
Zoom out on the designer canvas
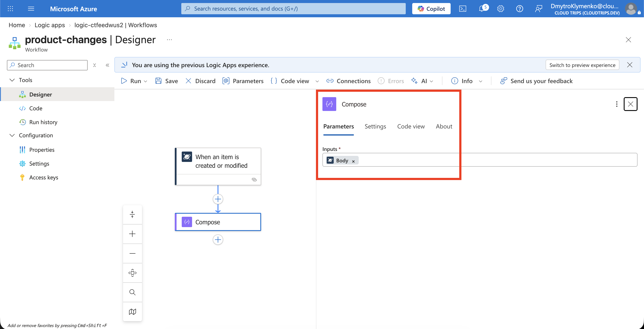[x=133, y=253]
